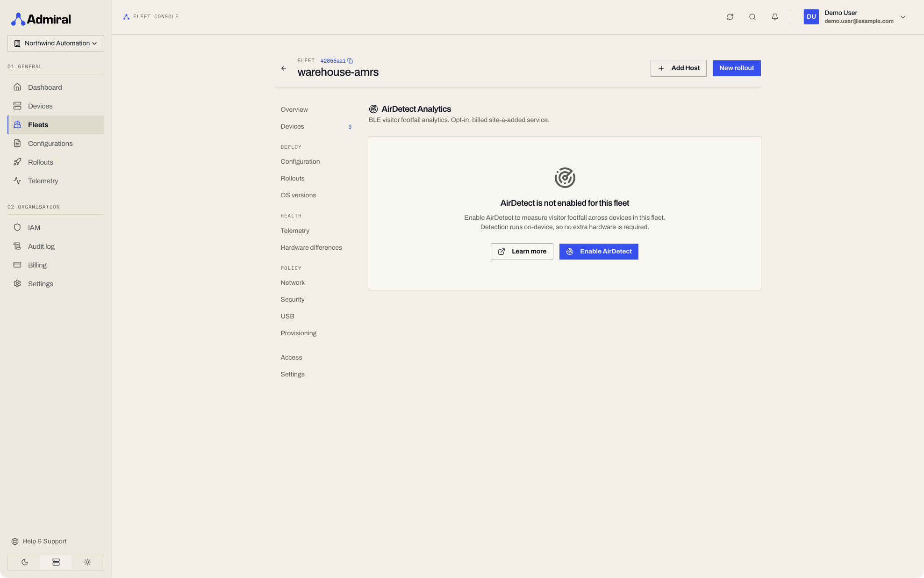This screenshot has width=924, height=578.
Task: Open notifications with the bell icon
Action: [x=775, y=17]
